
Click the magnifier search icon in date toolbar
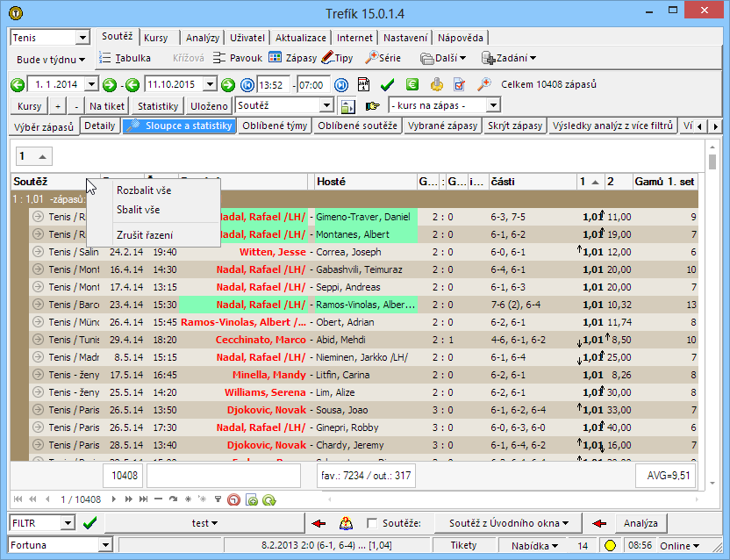click(483, 85)
